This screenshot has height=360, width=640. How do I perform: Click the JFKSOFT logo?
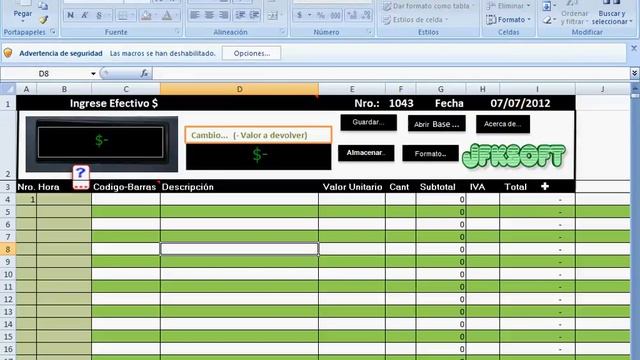513,156
